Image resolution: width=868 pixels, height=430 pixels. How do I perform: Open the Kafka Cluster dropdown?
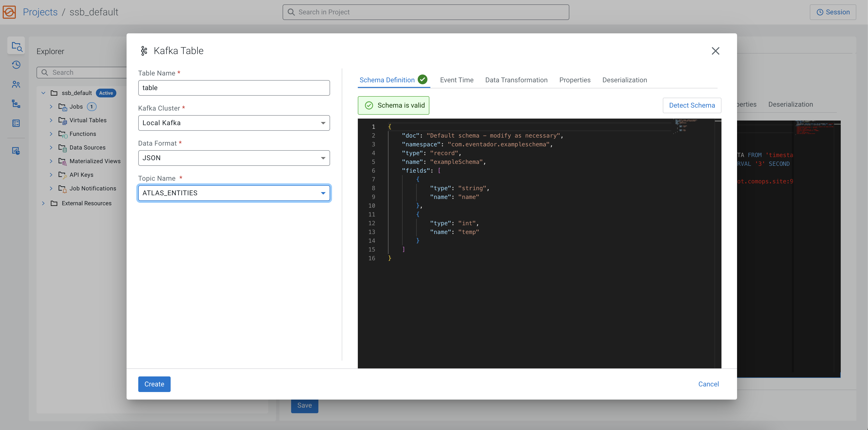[x=234, y=123]
